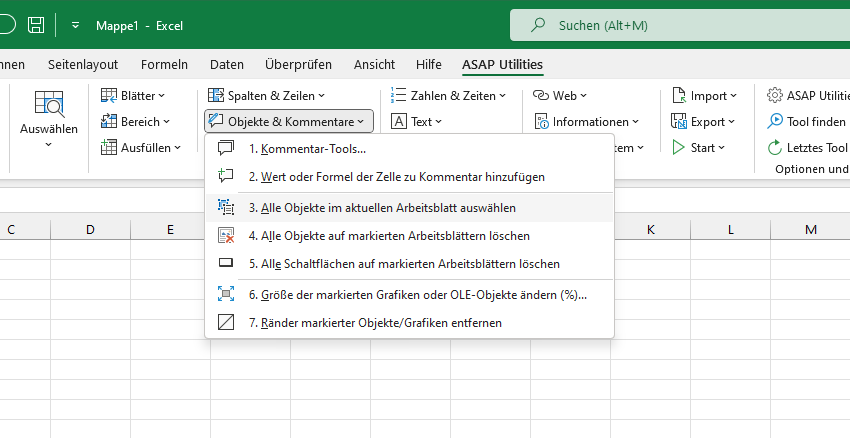Open the Daten ribbon tab
The image size is (850, 438).
[227, 65]
